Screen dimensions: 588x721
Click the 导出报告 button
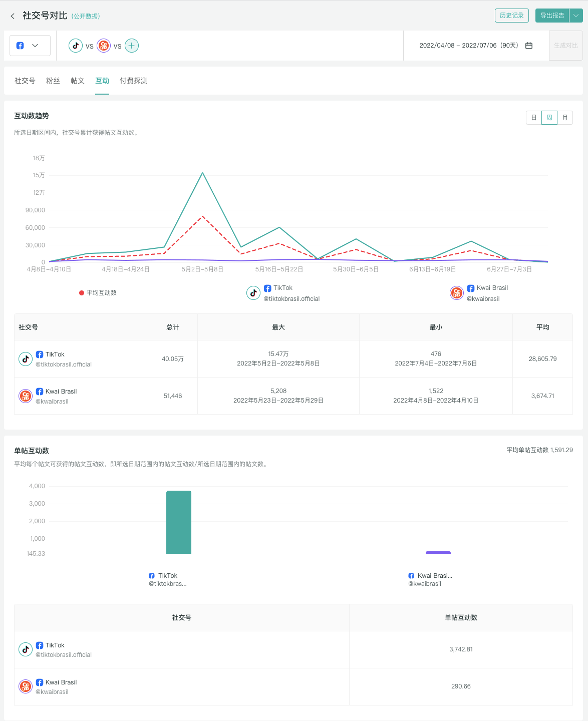552,16
